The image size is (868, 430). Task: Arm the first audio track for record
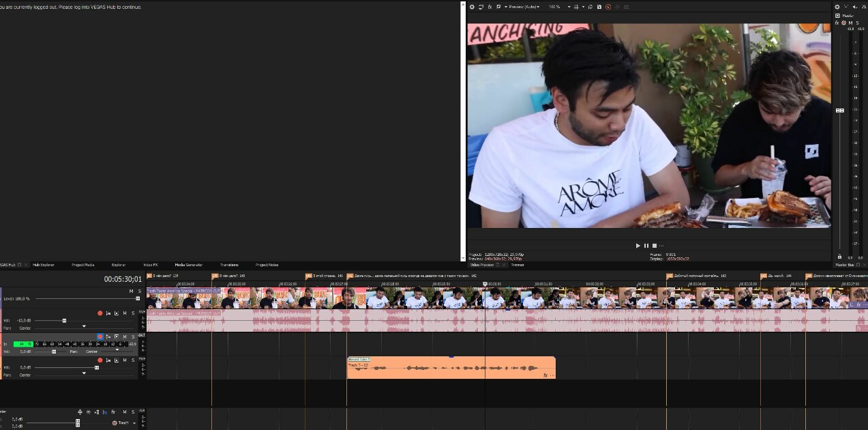[x=100, y=313]
